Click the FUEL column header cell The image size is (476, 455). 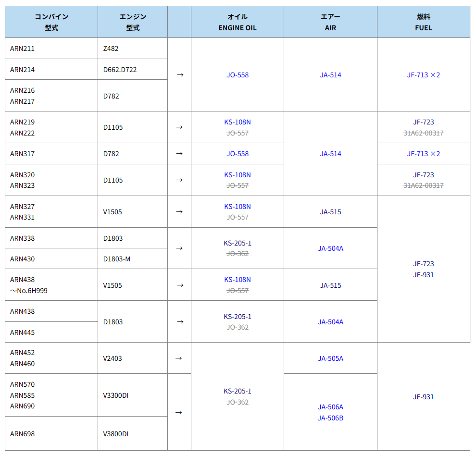click(423, 22)
